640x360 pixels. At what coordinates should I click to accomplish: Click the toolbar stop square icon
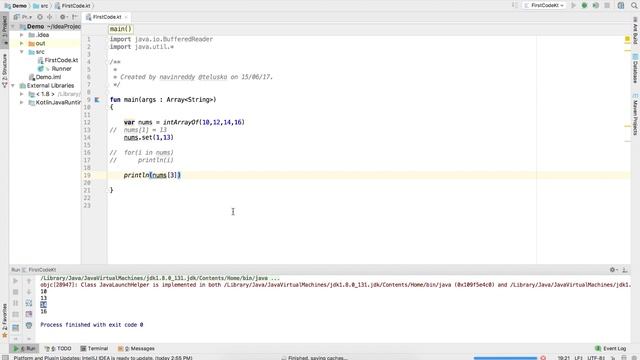point(607,5)
